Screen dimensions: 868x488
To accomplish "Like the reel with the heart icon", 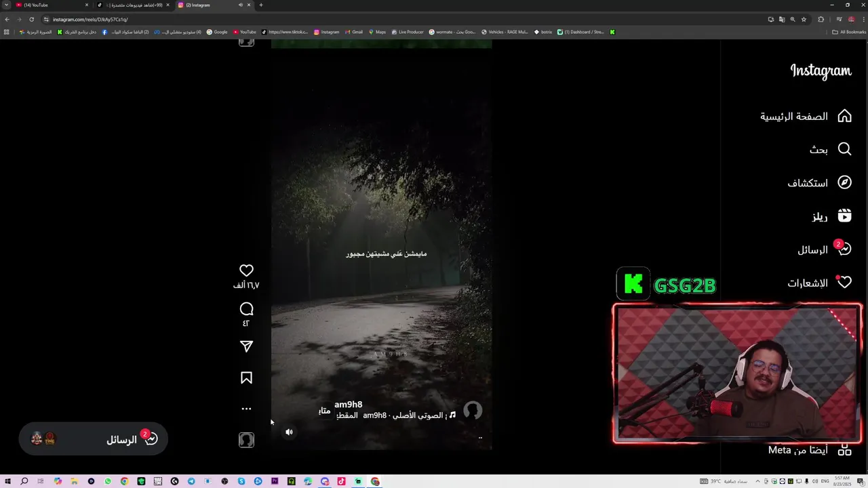I will (247, 270).
